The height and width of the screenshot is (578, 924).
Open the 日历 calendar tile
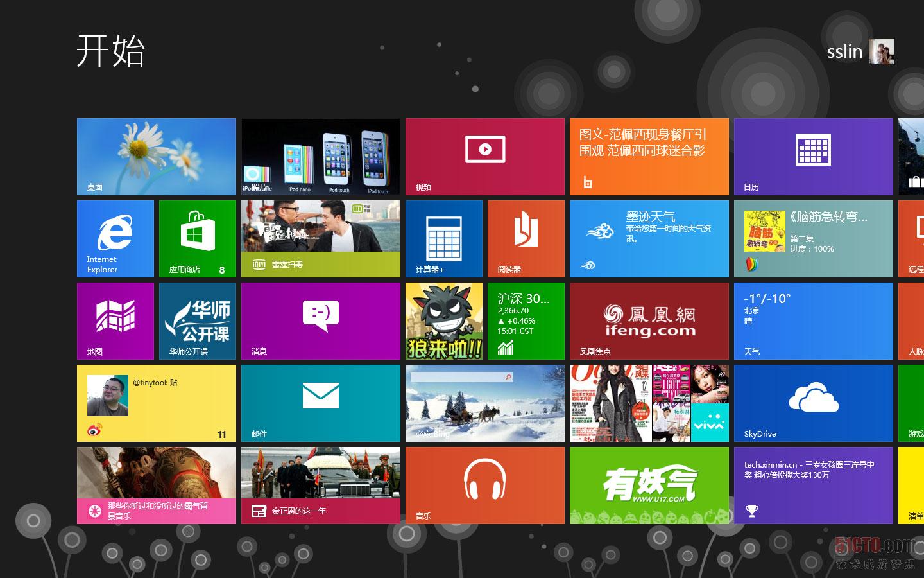point(814,157)
